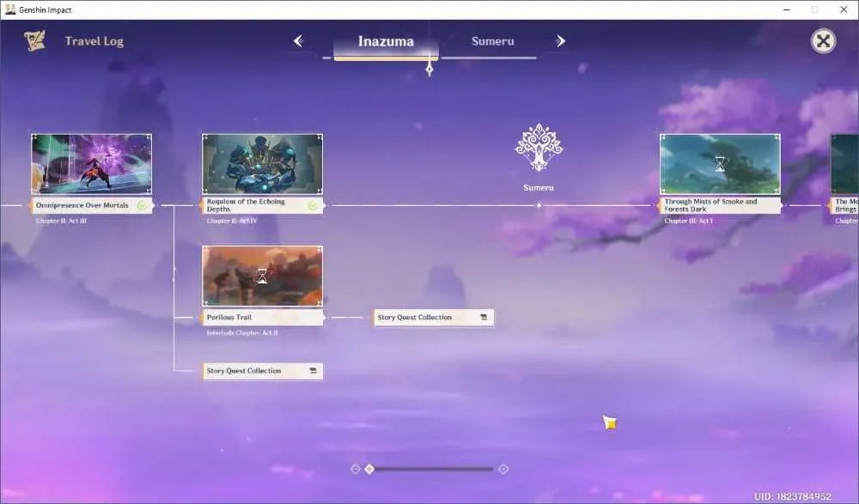Click the left diamond end of timeline slider
Image resolution: width=859 pixels, height=504 pixels.
355,469
